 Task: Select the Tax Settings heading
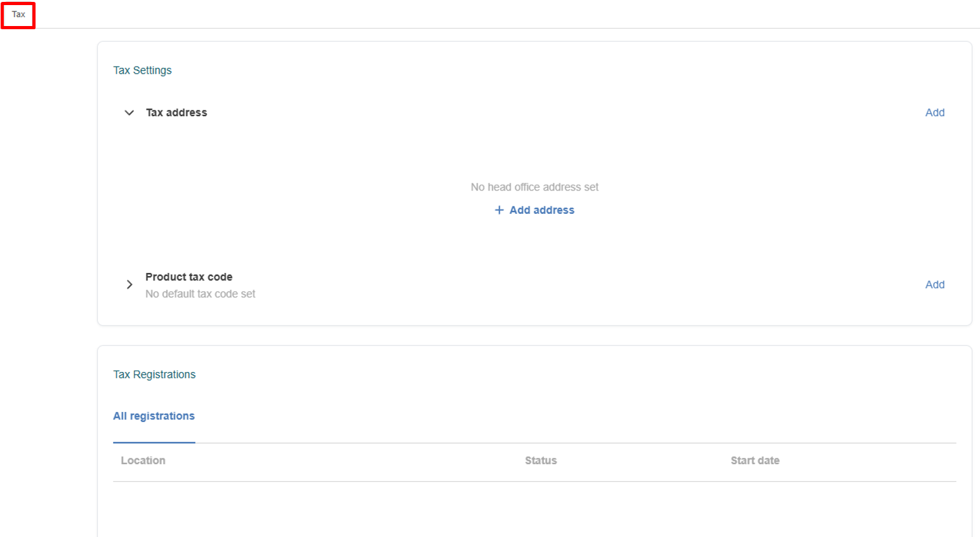pos(142,70)
